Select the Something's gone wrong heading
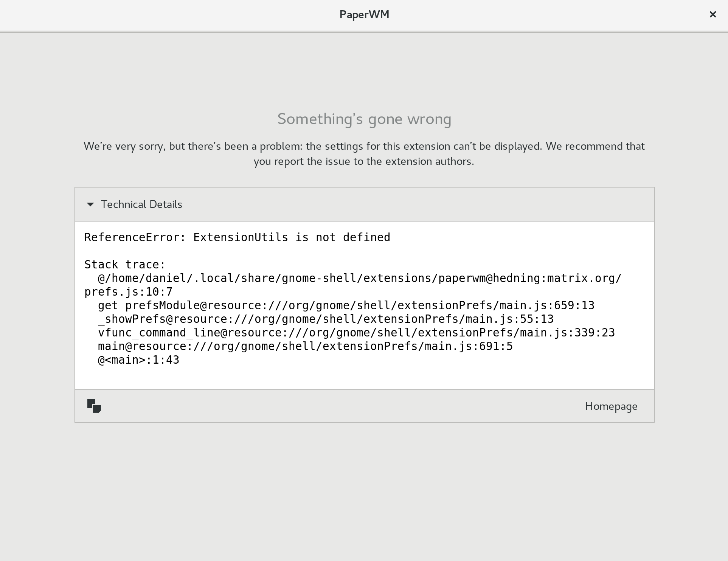 coord(364,119)
